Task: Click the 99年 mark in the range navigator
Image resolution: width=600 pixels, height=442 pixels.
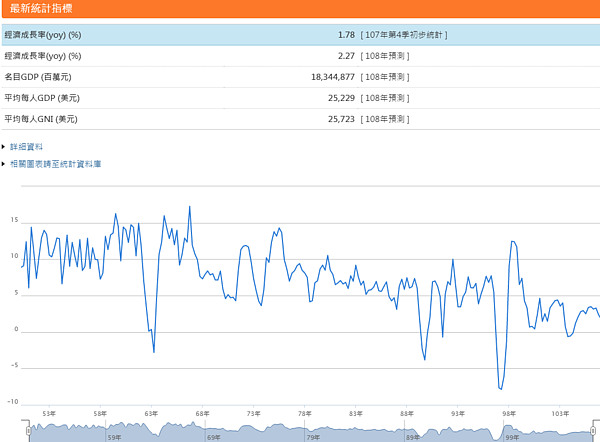Action: pyautogui.click(x=510, y=437)
